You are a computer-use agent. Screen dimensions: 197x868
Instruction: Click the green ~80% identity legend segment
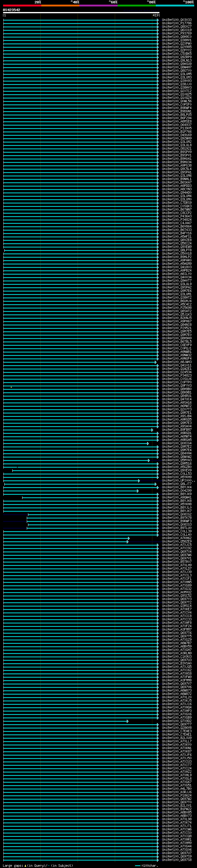(x=137, y=6)
